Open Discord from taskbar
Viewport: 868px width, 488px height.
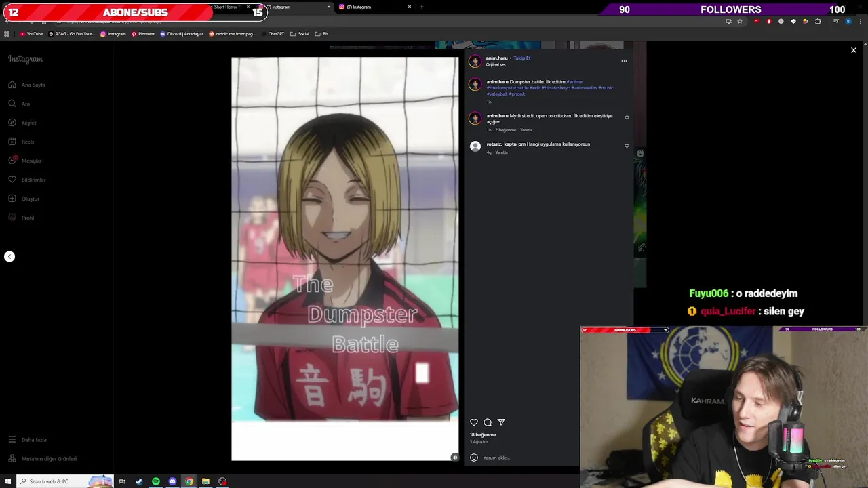tap(172, 481)
